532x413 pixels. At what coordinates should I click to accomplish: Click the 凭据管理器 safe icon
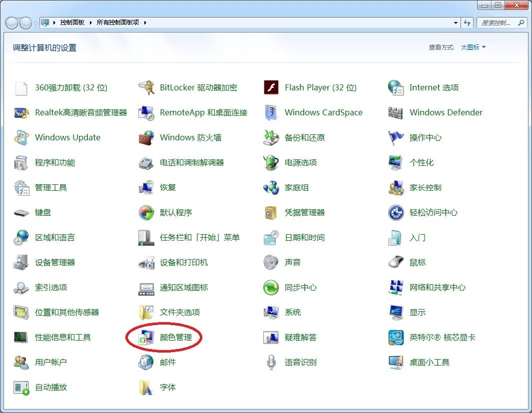click(x=271, y=213)
